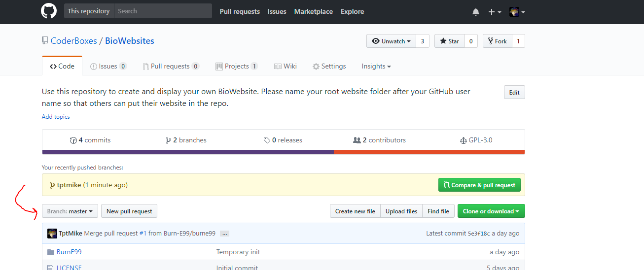This screenshot has height=270, width=644.
Task: View the 2 contributors
Action: 380,140
